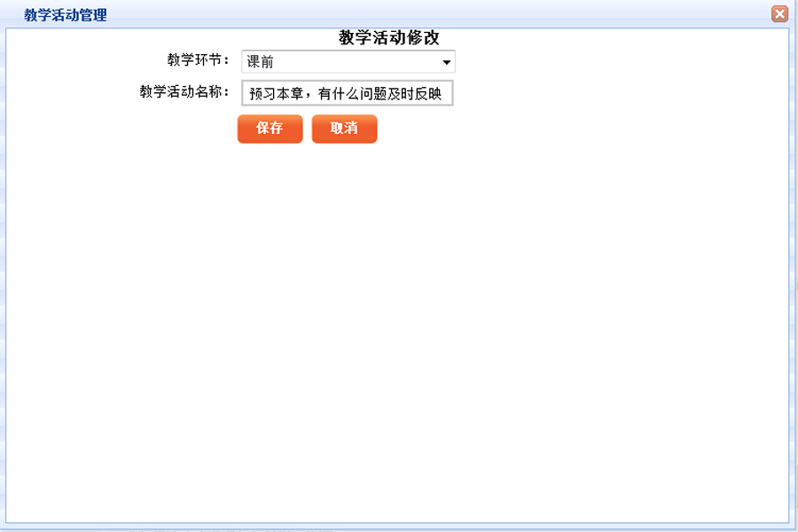Close the 教学活动管理 dialog

pyautogui.click(x=779, y=13)
